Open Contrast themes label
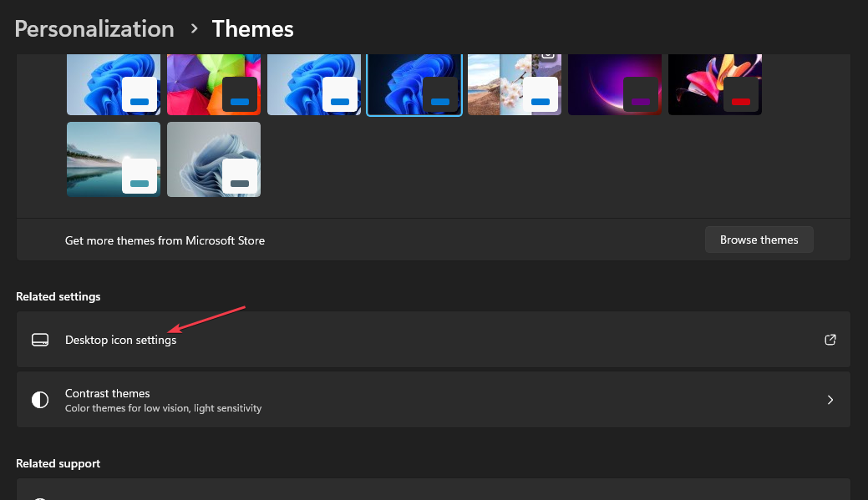This screenshot has height=500, width=868. tap(108, 393)
